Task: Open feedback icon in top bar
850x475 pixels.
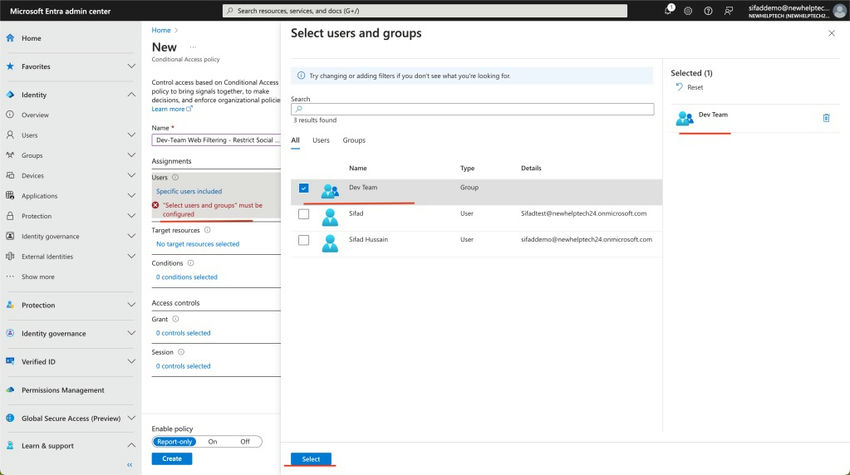Action: (728, 10)
